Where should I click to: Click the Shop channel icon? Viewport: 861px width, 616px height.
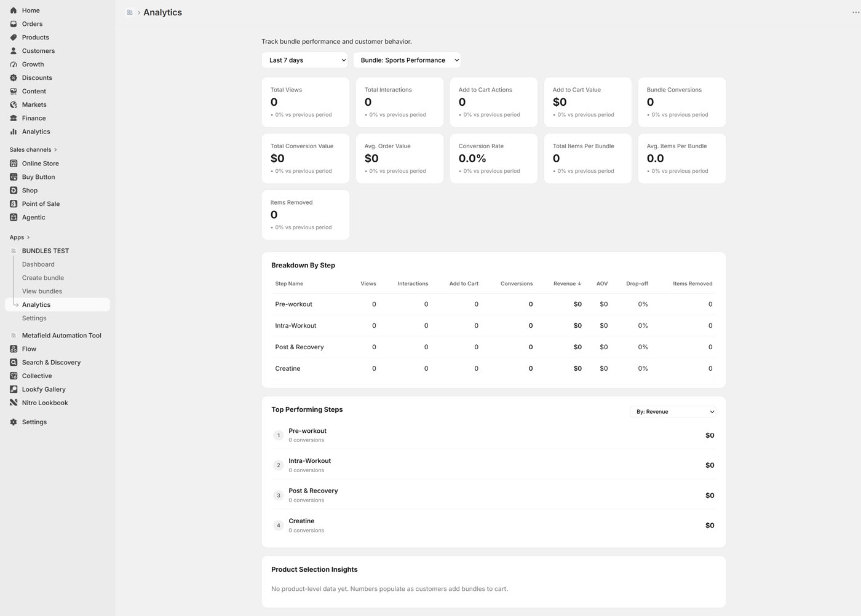14,191
